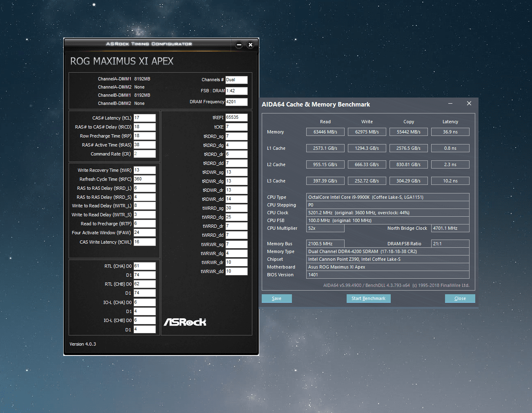Click the Memory Latency result 36.9 ns

click(x=450, y=132)
